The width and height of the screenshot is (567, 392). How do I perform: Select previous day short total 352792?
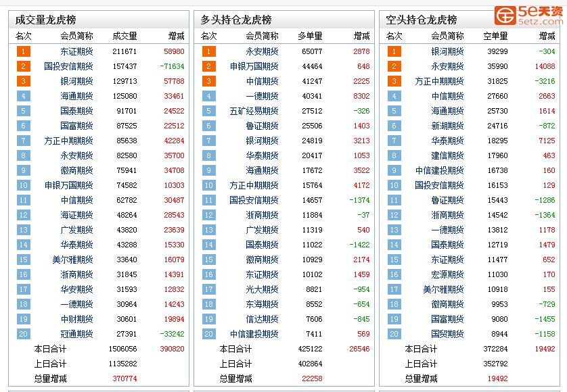pyautogui.click(x=495, y=364)
